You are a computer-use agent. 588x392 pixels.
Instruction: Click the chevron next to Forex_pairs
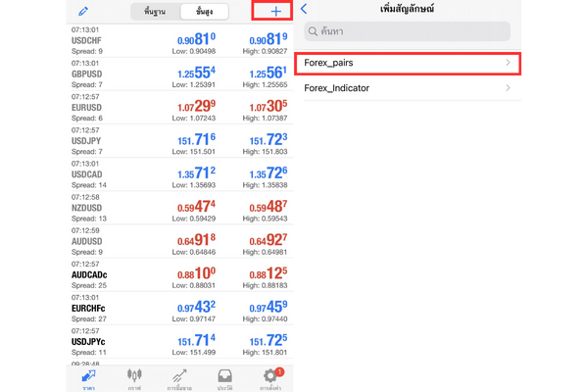point(508,64)
